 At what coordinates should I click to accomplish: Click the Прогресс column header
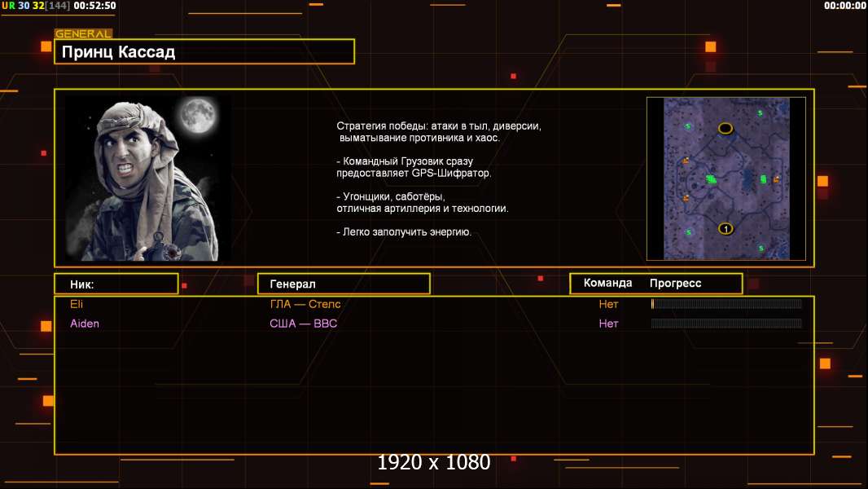click(675, 283)
